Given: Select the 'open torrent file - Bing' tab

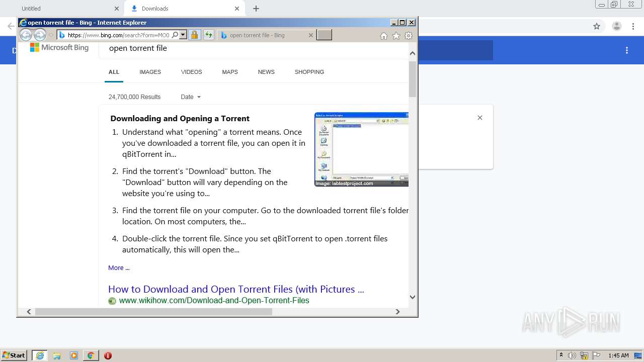Looking at the screenshot, I should tap(267, 35).
